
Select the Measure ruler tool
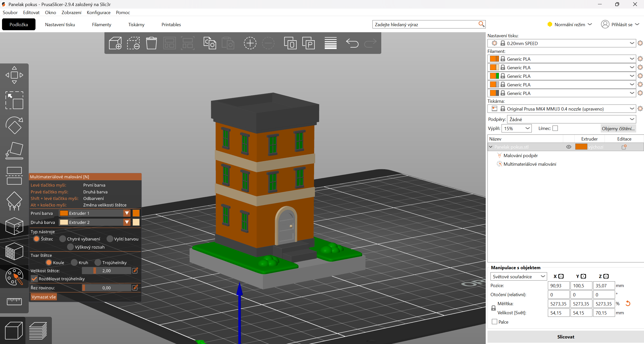pos(14,301)
